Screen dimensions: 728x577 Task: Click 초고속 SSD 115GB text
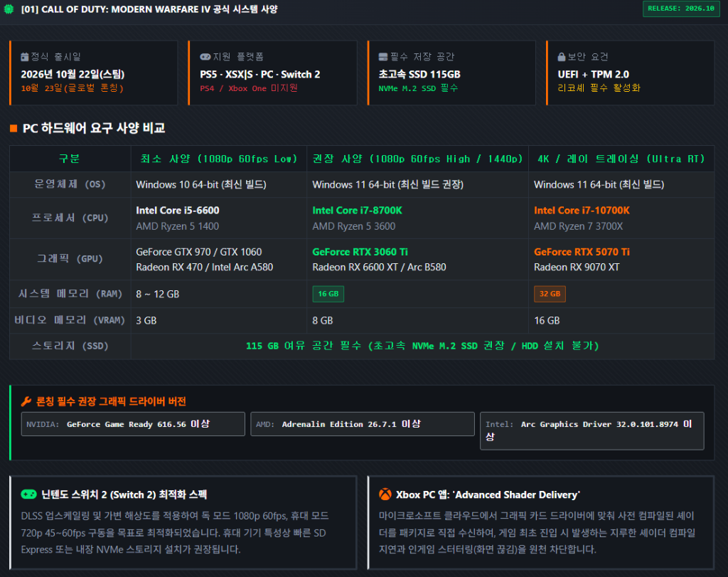click(419, 74)
